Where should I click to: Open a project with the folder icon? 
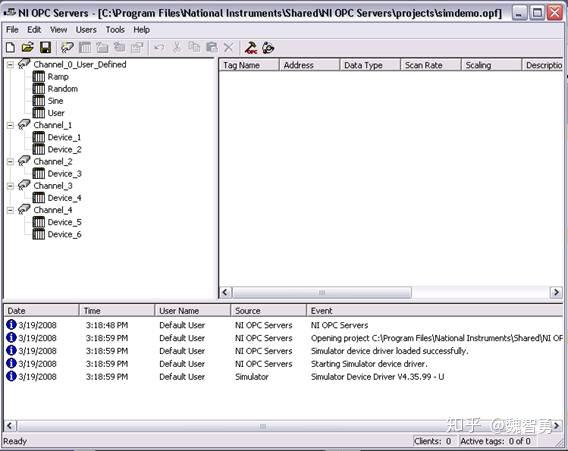click(28, 47)
